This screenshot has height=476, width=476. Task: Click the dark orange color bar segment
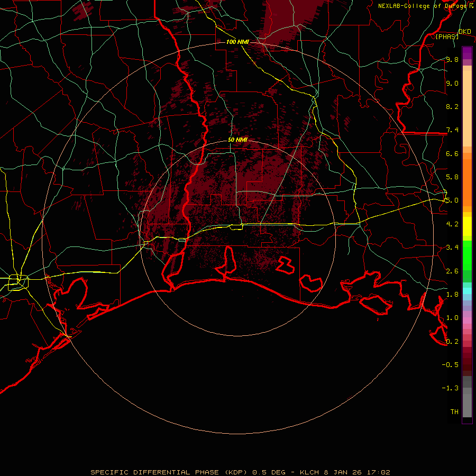point(467,182)
